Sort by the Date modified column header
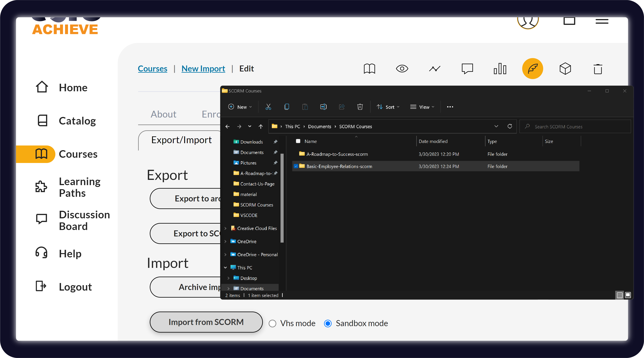The image size is (644, 358). (433, 141)
